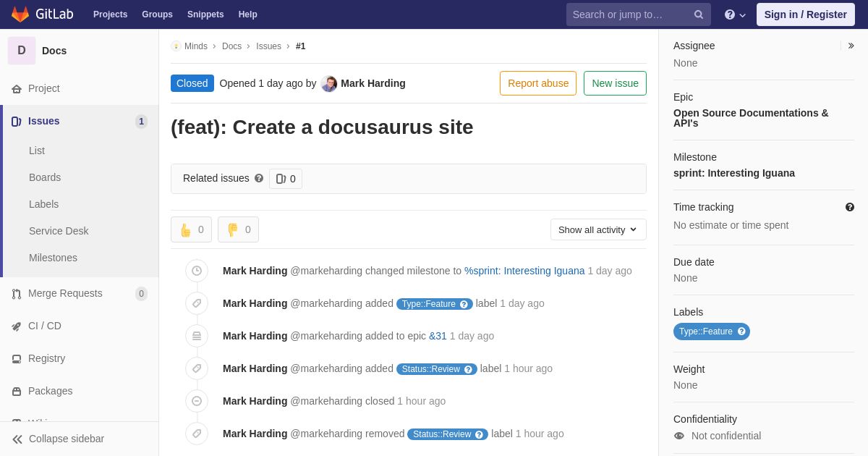868x456 pixels.
Task: Click the thumbs down reaction
Action: point(238,230)
